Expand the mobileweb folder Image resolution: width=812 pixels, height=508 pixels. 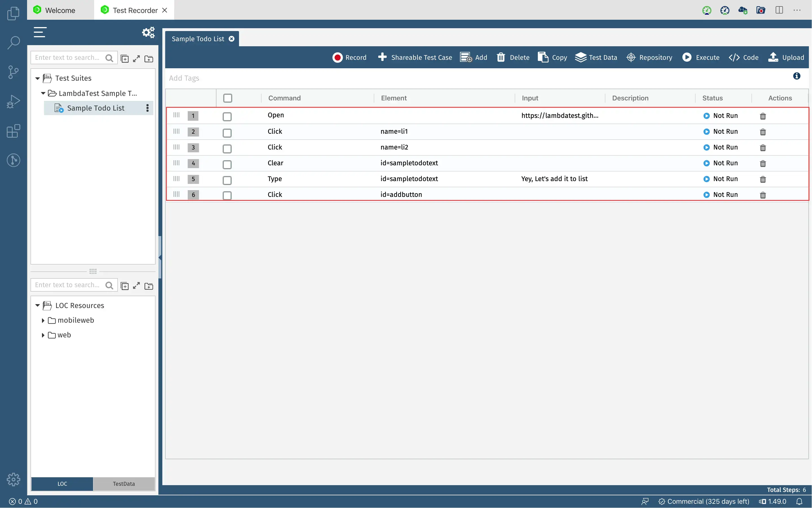tap(43, 320)
